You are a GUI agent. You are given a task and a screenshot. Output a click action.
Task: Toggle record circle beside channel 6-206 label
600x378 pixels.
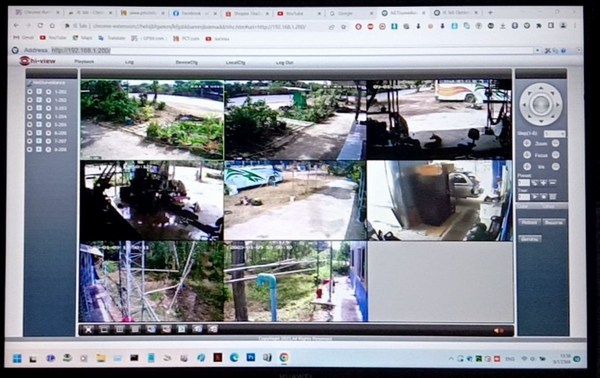point(49,133)
